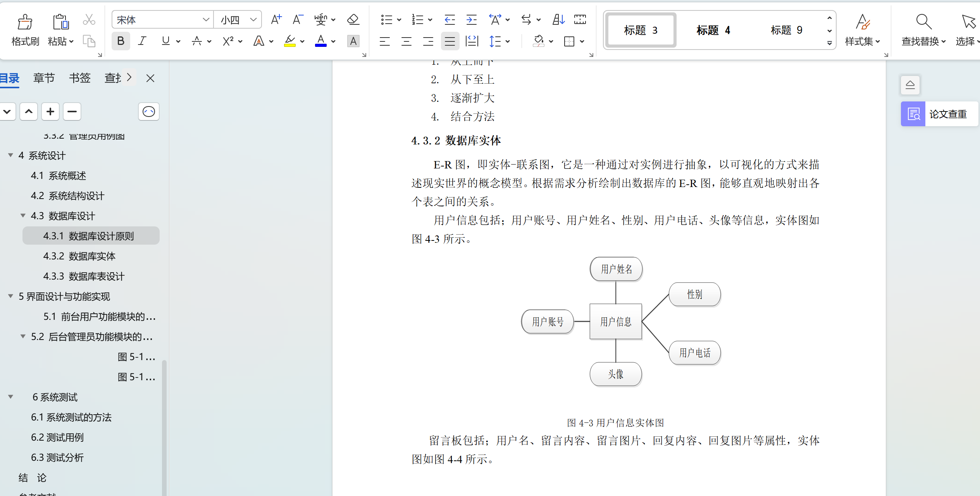Set center paragraph alignment
Viewport: 980px width, 496px height.
pyautogui.click(x=406, y=41)
